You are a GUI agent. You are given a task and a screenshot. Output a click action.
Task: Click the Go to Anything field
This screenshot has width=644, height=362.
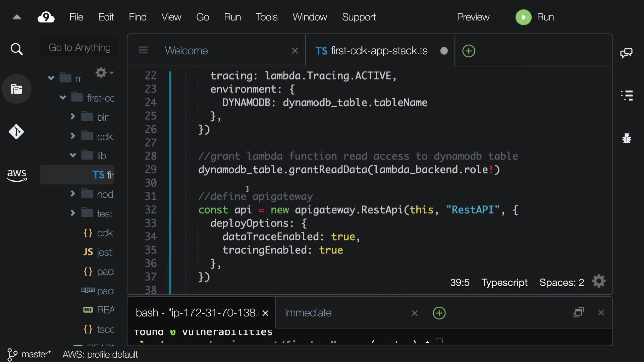tap(79, 48)
